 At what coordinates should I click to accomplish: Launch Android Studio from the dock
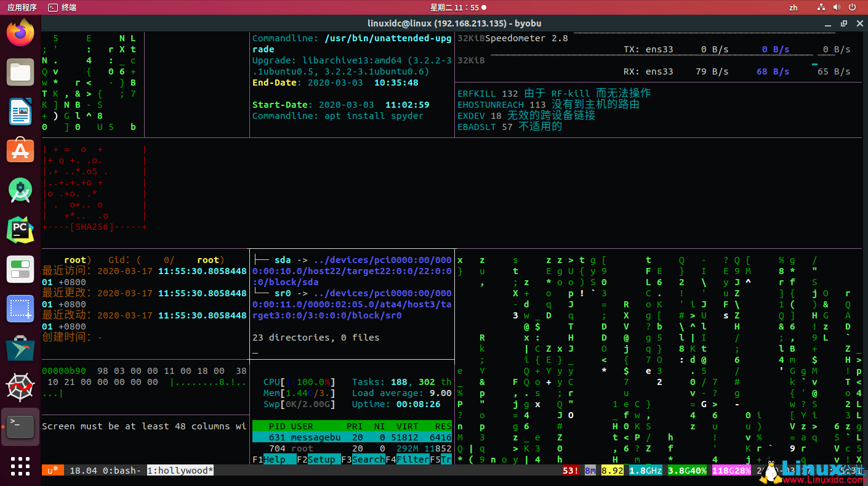click(x=20, y=190)
